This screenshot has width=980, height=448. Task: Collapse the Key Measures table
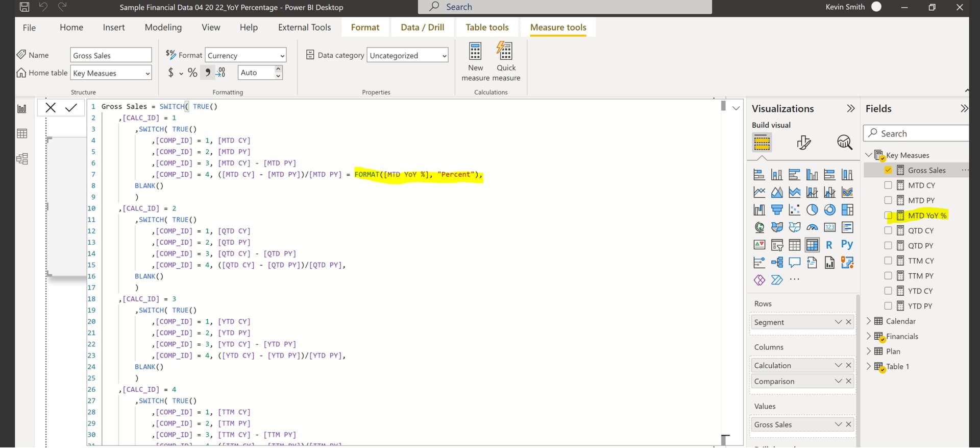[869, 155]
